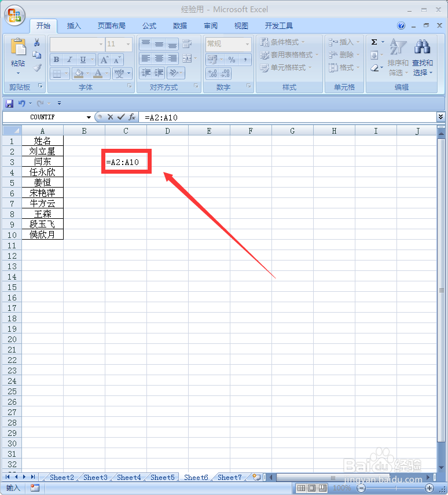
Task: Open the 单元格样式 menu
Action: pyautogui.click(x=286, y=68)
